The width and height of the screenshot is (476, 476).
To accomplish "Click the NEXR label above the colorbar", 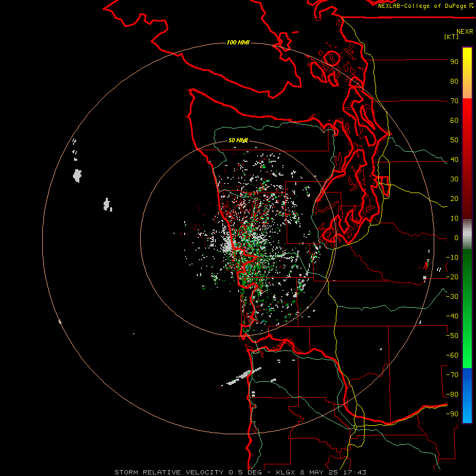I will (465, 32).
